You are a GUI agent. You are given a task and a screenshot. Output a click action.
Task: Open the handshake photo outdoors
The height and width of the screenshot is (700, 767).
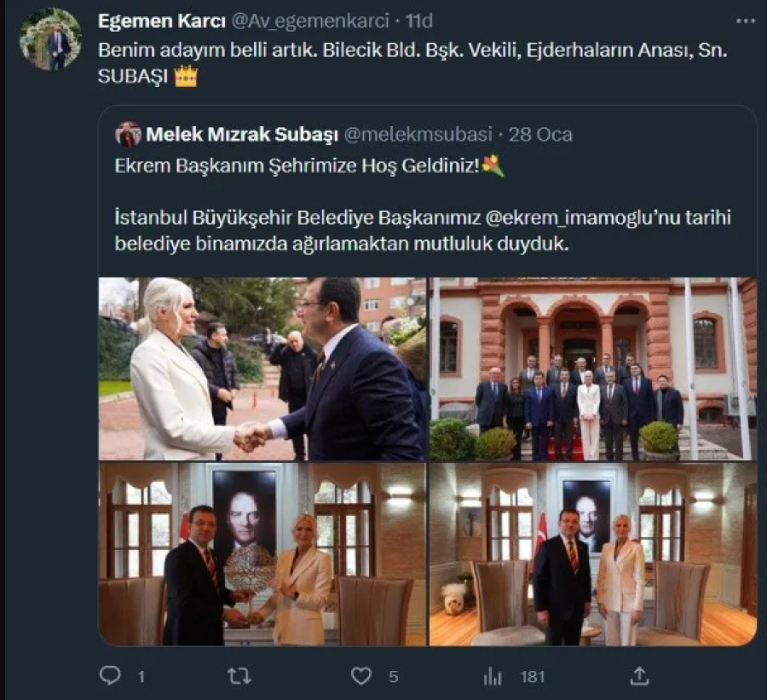point(262,368)
